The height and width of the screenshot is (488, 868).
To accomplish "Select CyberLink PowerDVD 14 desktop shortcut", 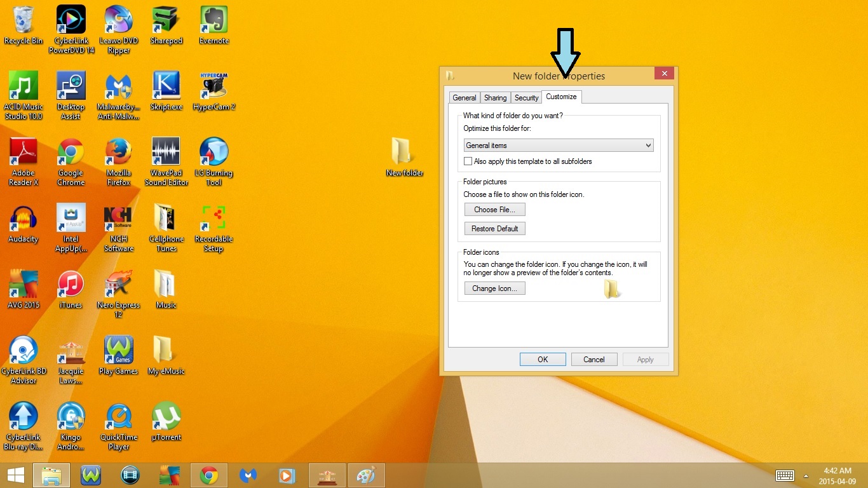I will pyautogui.click(x=71, y=29).
